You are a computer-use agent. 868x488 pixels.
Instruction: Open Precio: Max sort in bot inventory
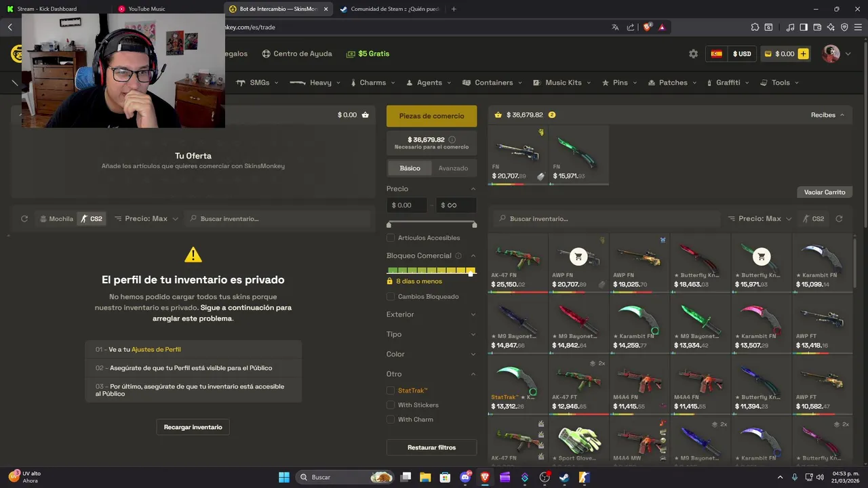point(759,219)
